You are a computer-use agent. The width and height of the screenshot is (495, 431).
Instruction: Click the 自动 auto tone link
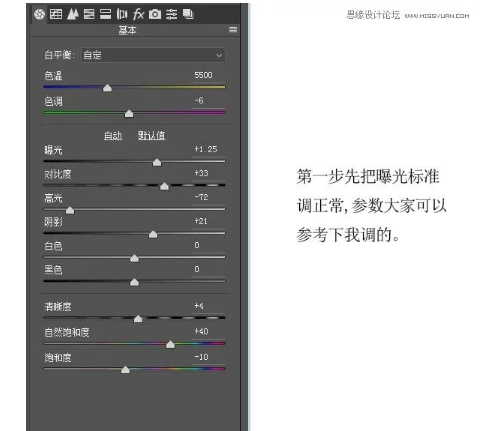pyautogui.click(x=113, y=135)
